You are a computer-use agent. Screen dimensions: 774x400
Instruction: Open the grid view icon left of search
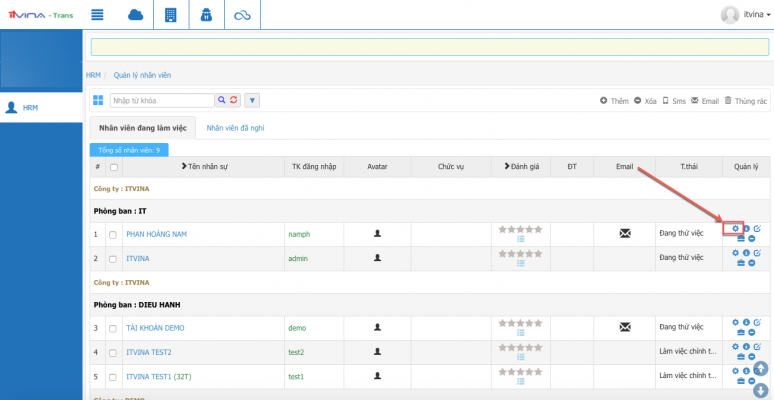98,100
